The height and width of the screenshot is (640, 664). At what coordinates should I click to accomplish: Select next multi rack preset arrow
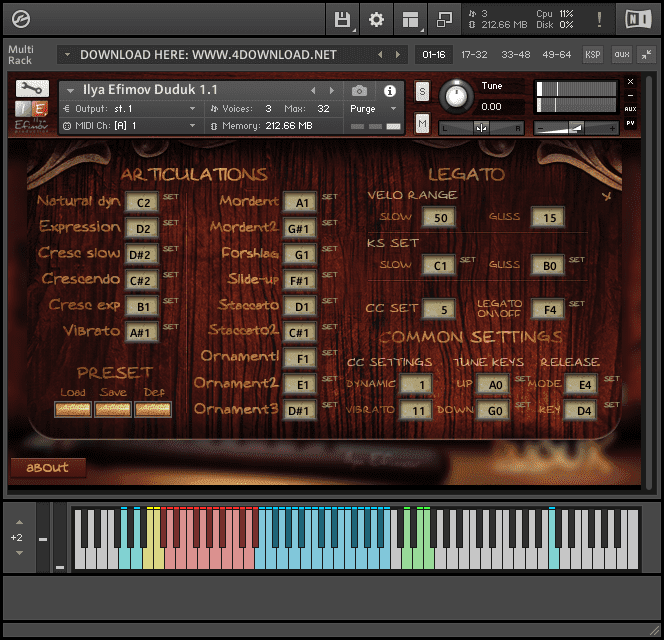pyautogui.click(x=397, y=55)
